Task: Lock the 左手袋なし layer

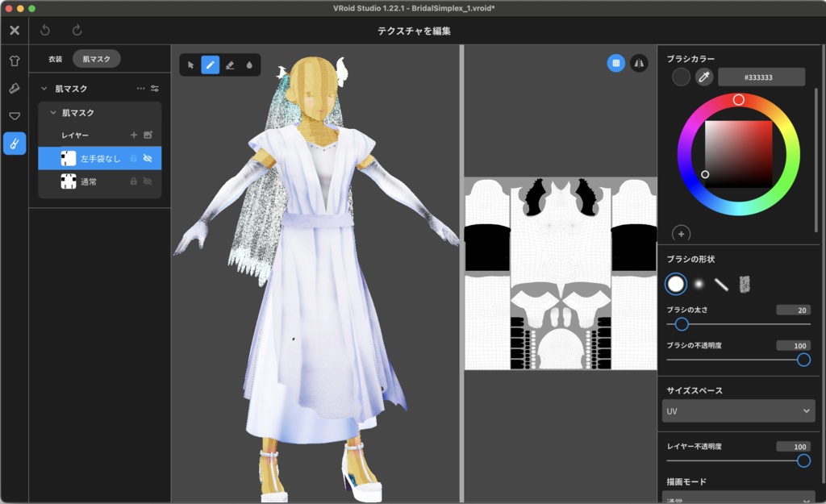Action: click(x=134, y=158)
